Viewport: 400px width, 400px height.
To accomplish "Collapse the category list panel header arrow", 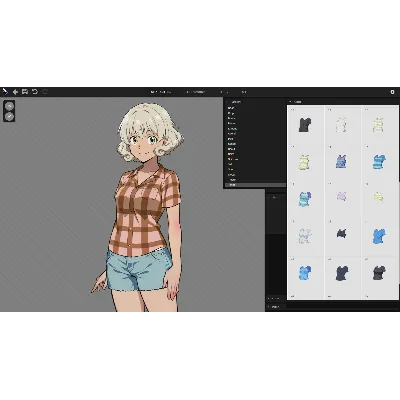I will (x=227, y=102).
